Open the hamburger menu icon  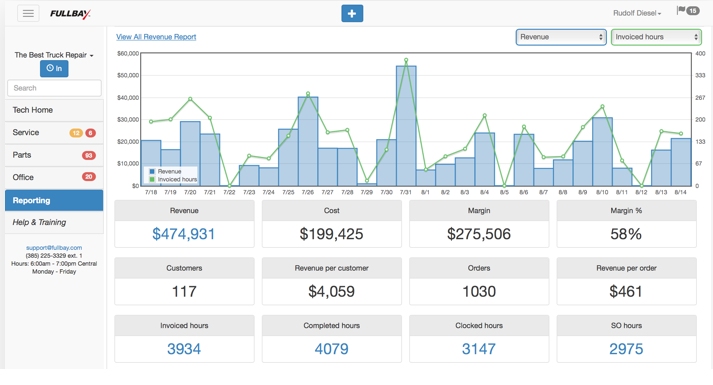[28, 13]
